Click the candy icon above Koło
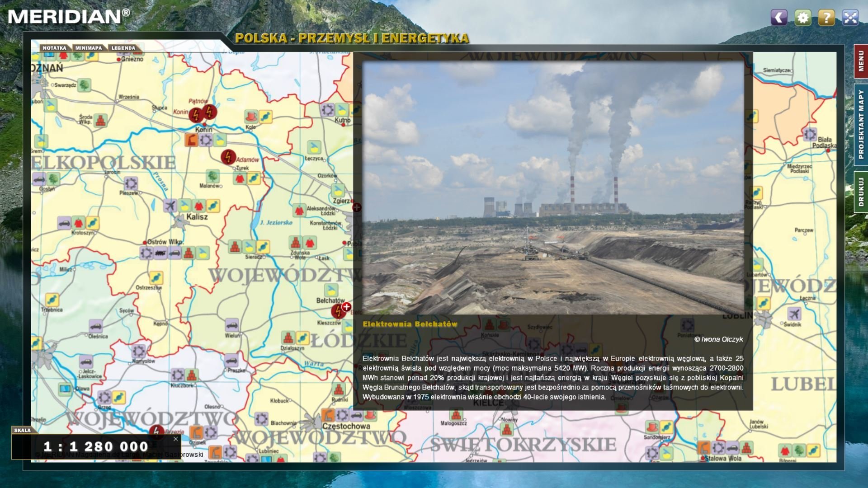The image size is (868, 488). pyautogui.click(x=265, y=117)
